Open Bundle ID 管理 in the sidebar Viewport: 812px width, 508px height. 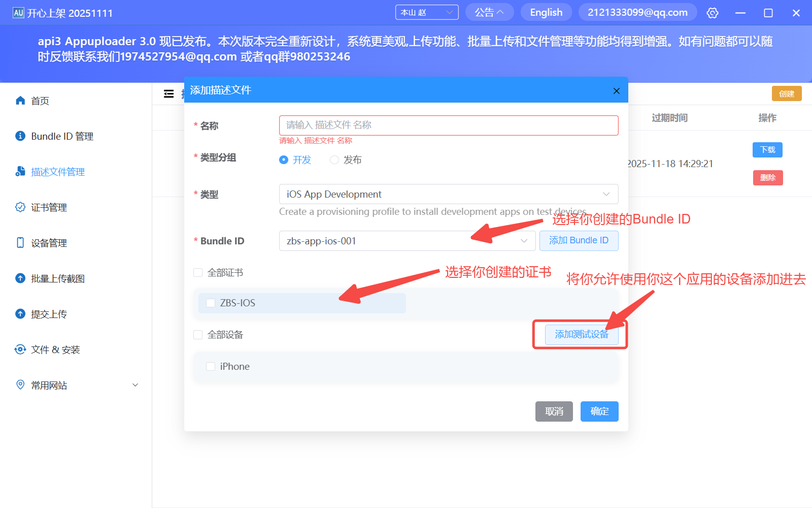(61, 136)
